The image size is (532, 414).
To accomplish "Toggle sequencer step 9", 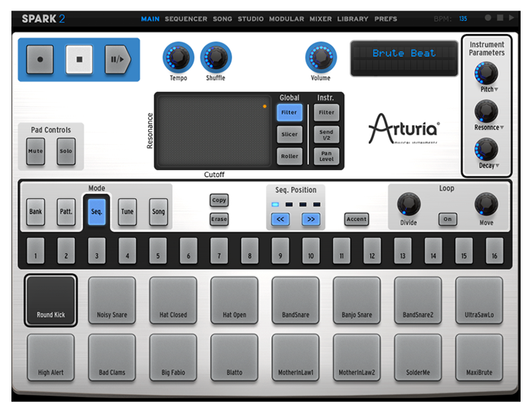I will pyautogui.click(x=280, y=251).
